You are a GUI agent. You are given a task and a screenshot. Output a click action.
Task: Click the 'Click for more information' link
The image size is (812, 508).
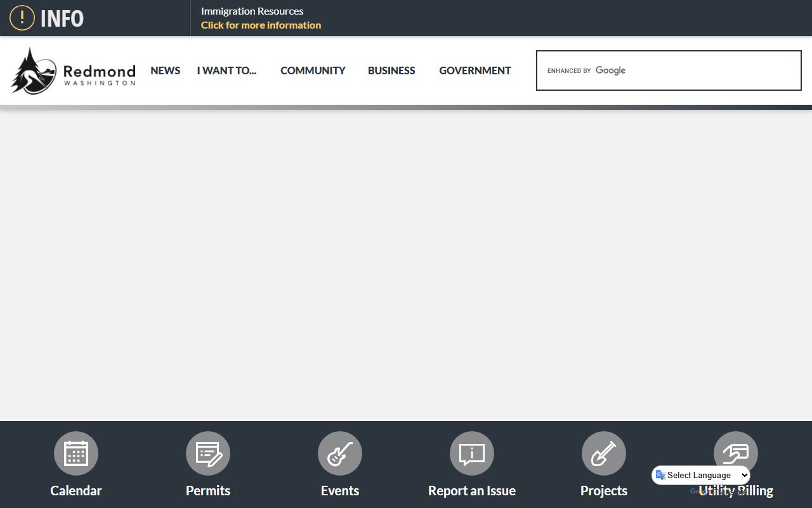pyautogui.click(x=261, y=25)
